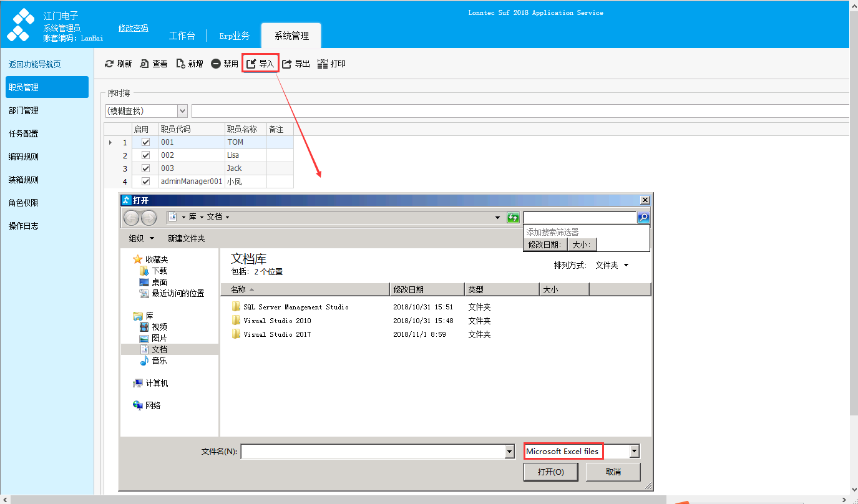This screenshot has width=858, height=504.
Task: Click the 修改日期 search filter button
Action: pyautogui.click(x=545, y=245)
